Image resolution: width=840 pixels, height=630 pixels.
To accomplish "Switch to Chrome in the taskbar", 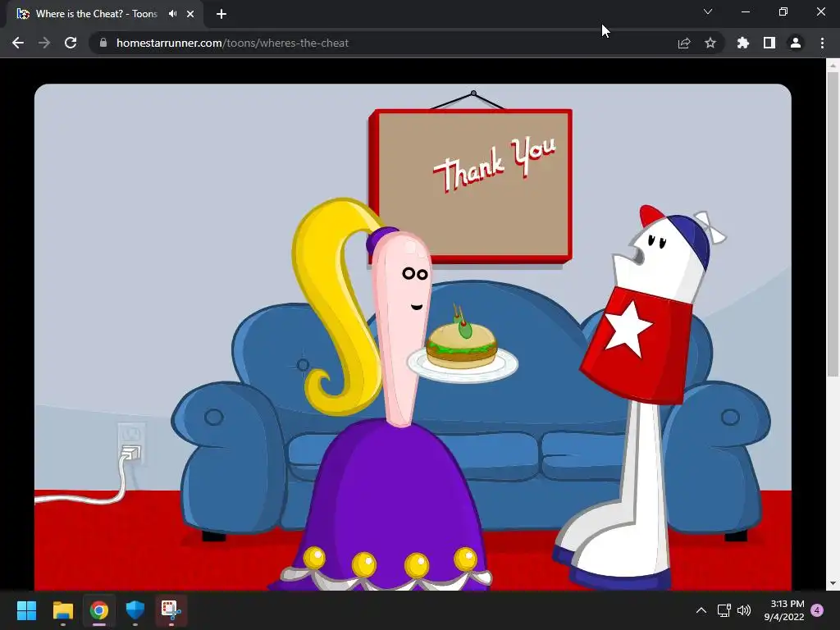I will click(99, 610).
